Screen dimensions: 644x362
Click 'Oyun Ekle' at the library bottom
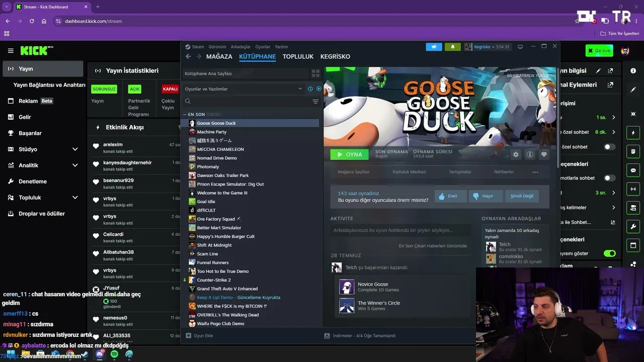(199, 336)
